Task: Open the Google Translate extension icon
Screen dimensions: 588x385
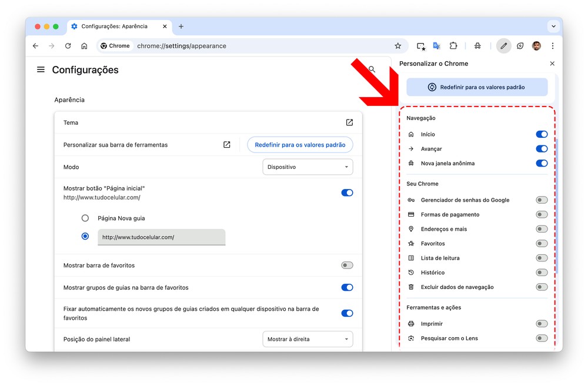Action: point(437,46)
